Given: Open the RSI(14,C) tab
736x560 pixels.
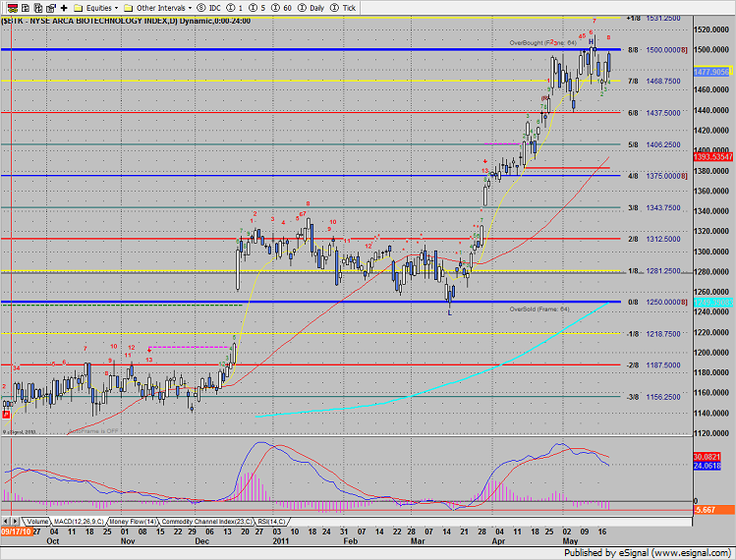Looking at the screenshot, I should tap(271, 522).
